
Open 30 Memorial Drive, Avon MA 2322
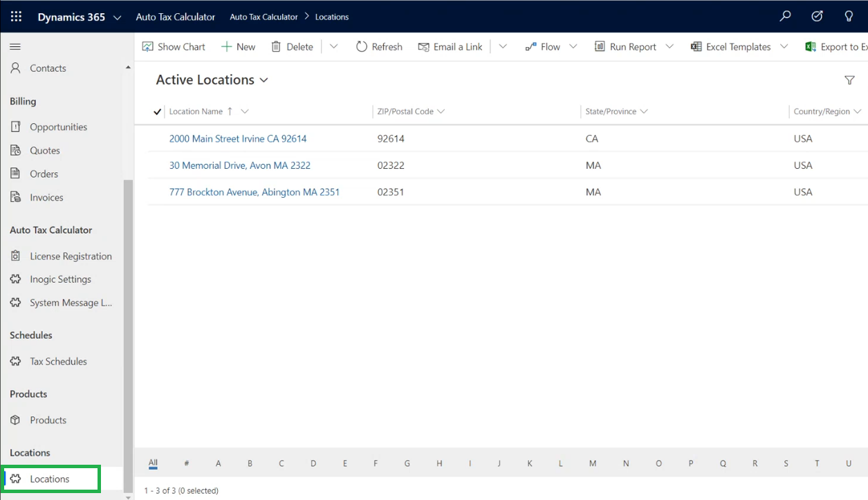click(240, 165)
